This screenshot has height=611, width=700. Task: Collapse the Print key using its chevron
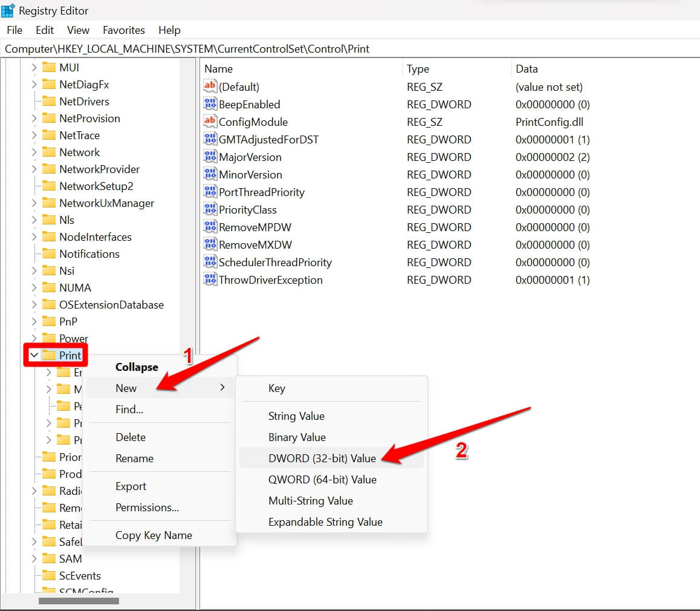34,356
